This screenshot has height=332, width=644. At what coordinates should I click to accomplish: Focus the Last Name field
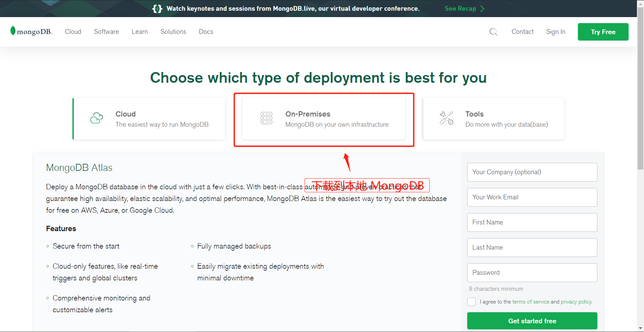pyautogui.click(x=532, y=248)
